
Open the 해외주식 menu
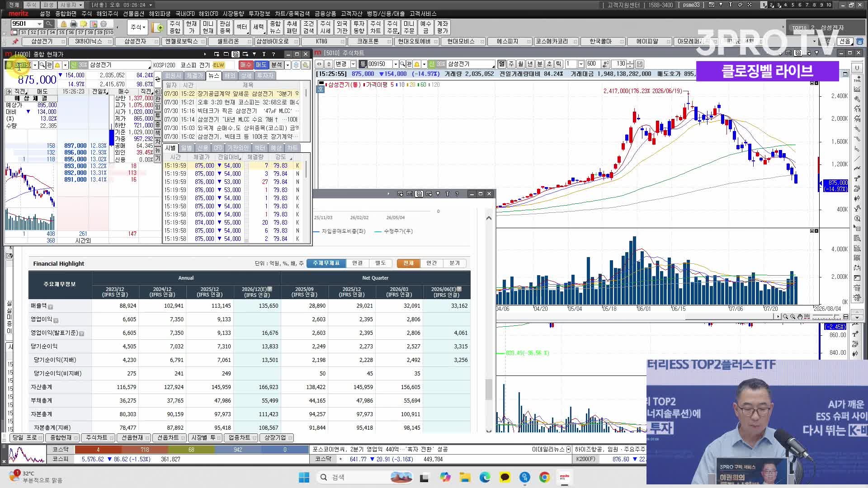[107, 14]
